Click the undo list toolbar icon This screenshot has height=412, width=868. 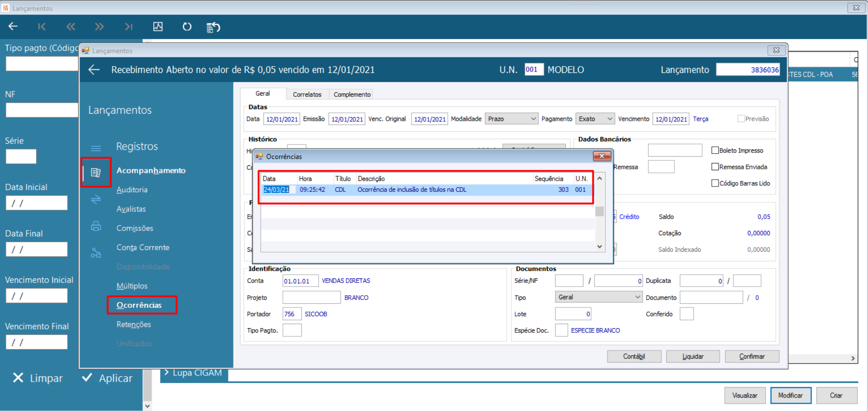click(213, 27)
